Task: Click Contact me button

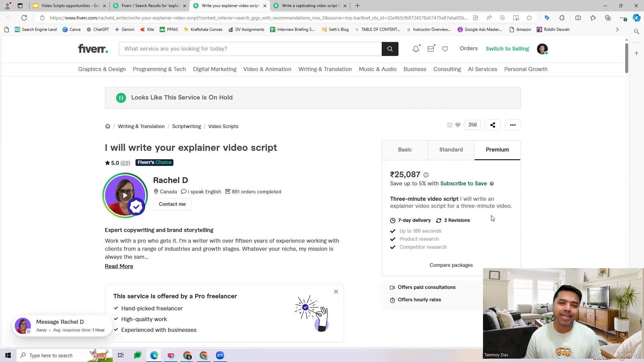Action: [x=172, y=204]
